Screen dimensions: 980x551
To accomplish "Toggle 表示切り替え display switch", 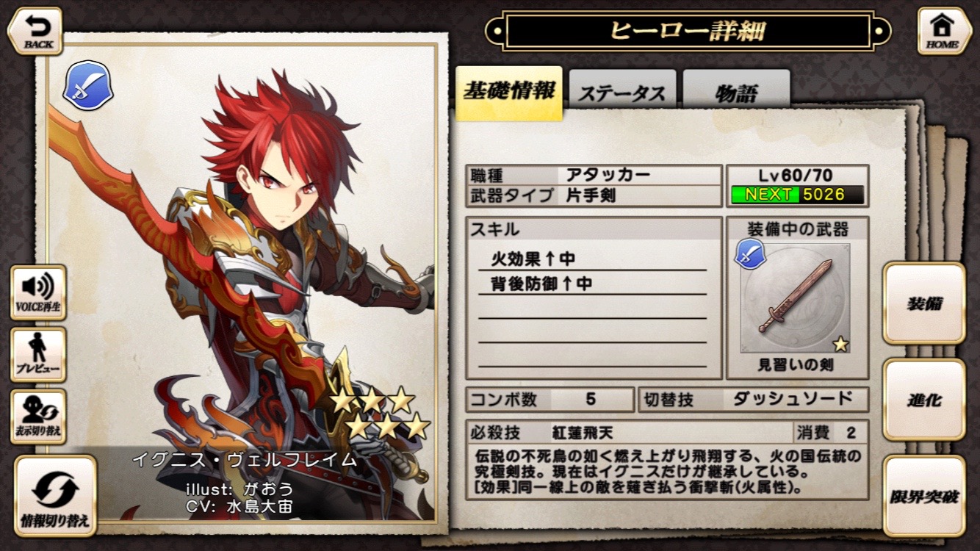I will tap(38, 417).
